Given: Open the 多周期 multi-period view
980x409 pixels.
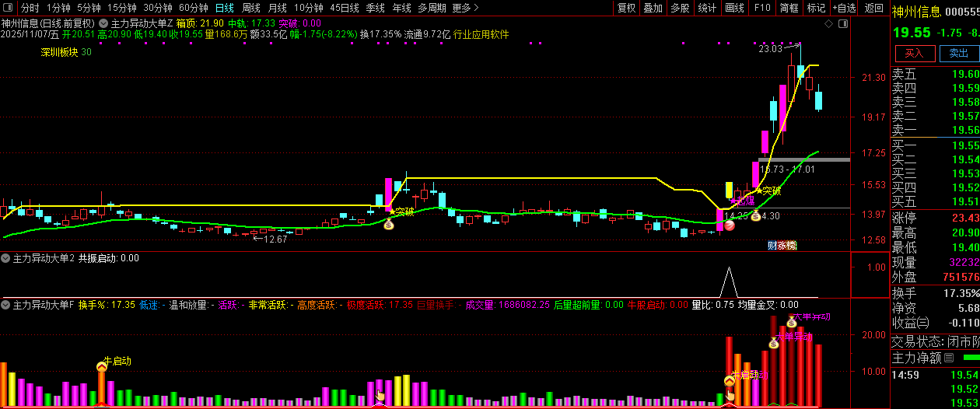Looking at the screenshot, I should [x=432, y=8].
